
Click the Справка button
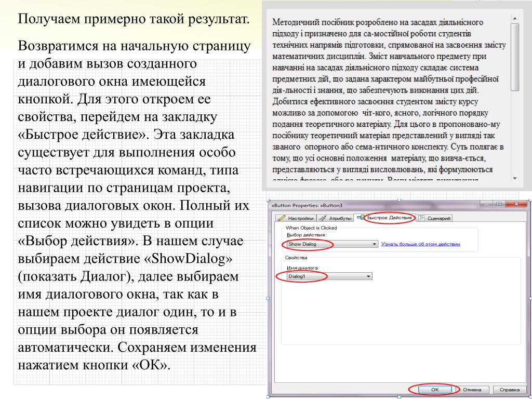pyautogui.click(x=509, y=390)
